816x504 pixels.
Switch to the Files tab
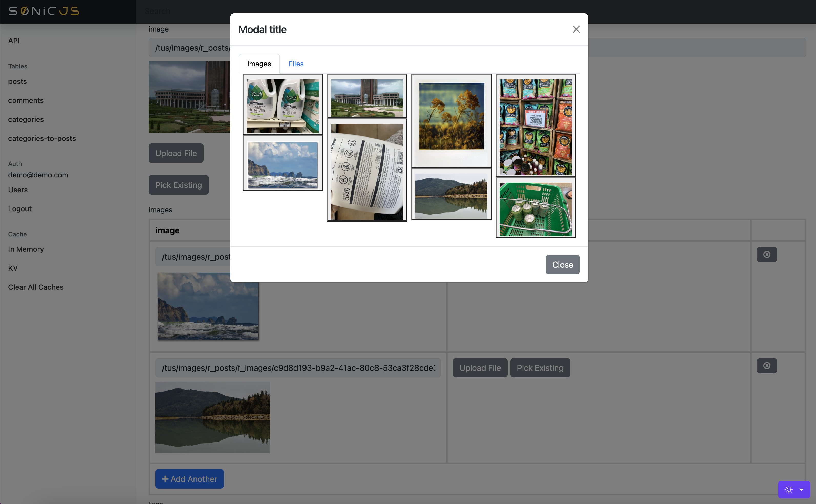[296, 63]
